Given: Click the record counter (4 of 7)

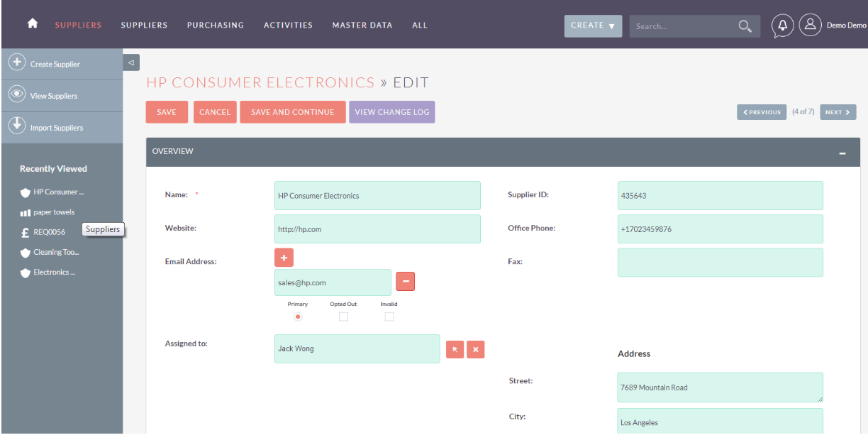Looking at the screenshot, I should [803, 112].
